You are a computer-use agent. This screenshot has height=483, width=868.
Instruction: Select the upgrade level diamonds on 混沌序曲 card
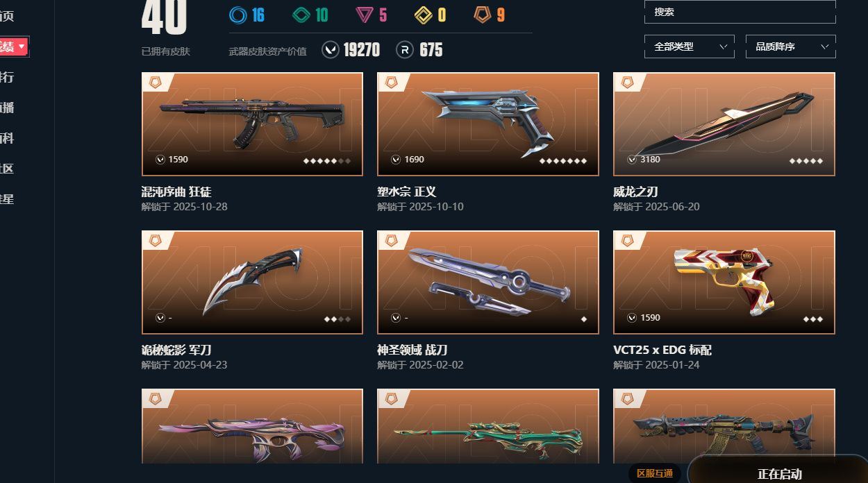pyautogui.click(x=327, y=160)
